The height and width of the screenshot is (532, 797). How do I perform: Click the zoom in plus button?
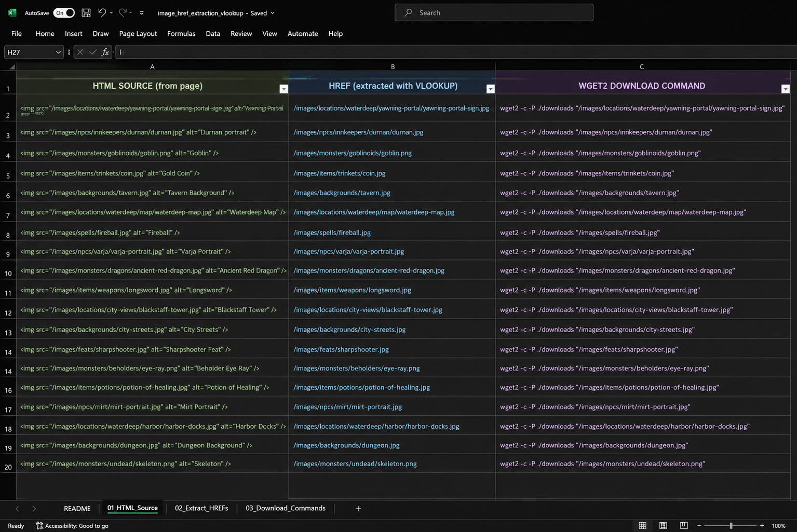point(762,526)
